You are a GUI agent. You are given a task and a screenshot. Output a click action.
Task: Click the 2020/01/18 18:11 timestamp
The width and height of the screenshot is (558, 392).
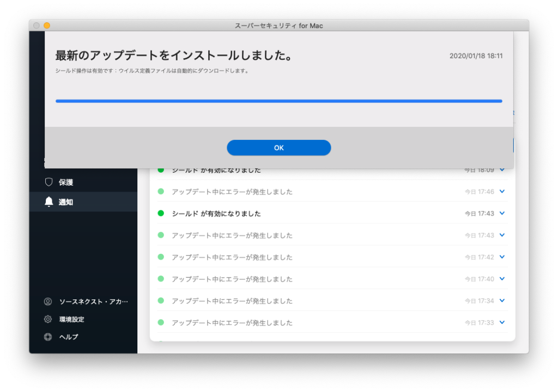click(476, 56)
